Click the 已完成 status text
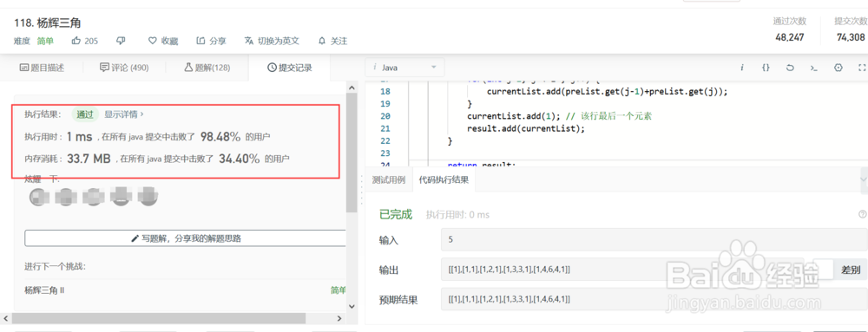 pyautogui.click(x=395, y=215)
